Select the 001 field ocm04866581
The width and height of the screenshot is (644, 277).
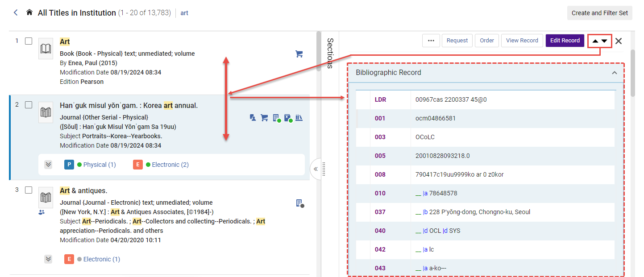485,119
